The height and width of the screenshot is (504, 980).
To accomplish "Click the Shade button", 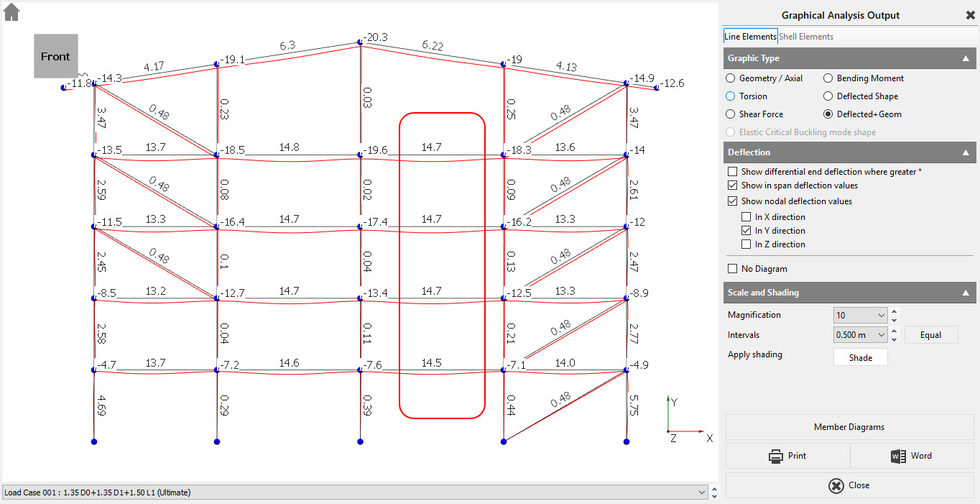I will pyautogui.click(x=860, y=357).
